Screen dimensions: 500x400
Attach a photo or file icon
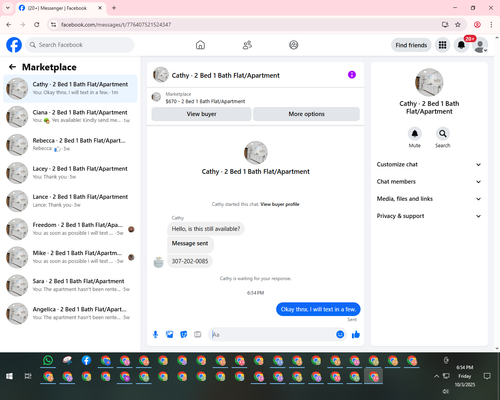(170, 334)
